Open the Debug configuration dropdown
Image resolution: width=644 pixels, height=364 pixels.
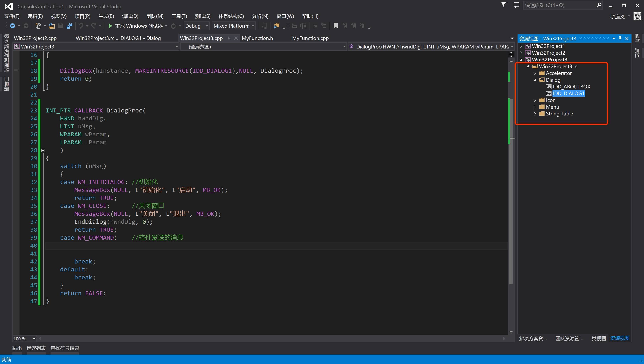[207, 26]
